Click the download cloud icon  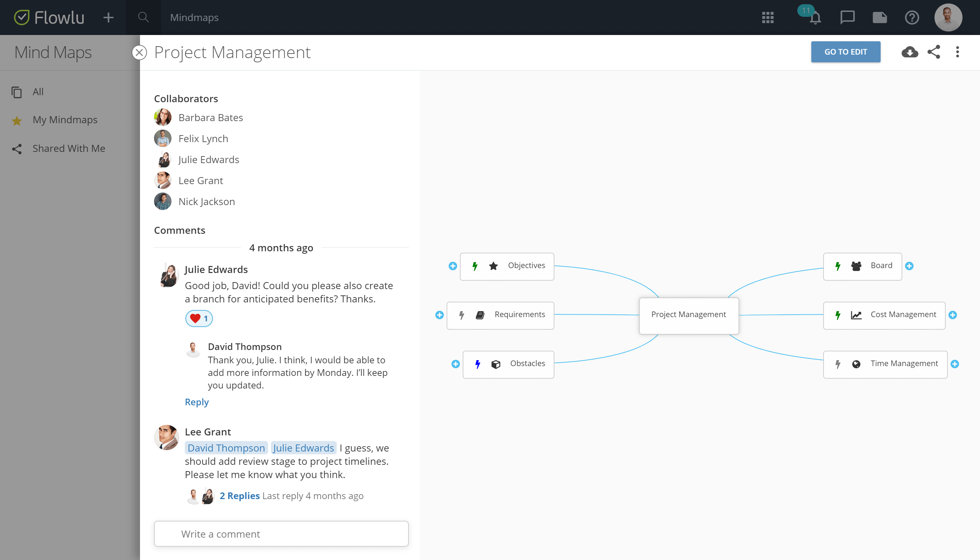point(909,52)
